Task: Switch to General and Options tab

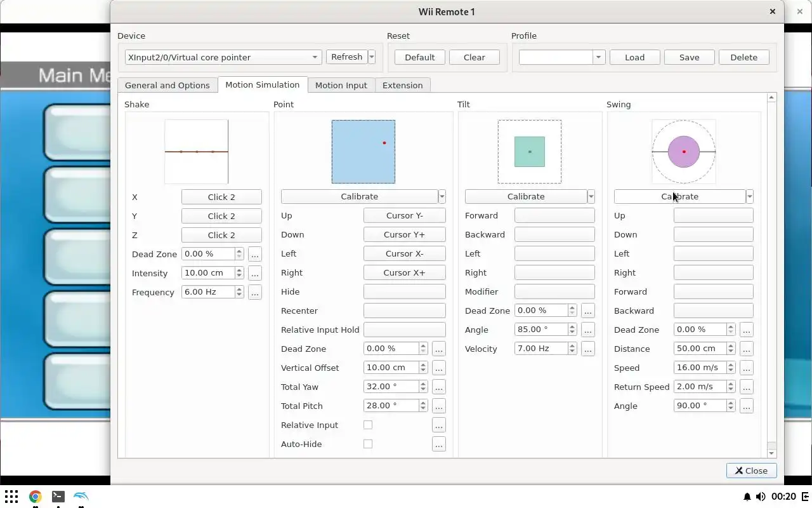Action: 167,85
